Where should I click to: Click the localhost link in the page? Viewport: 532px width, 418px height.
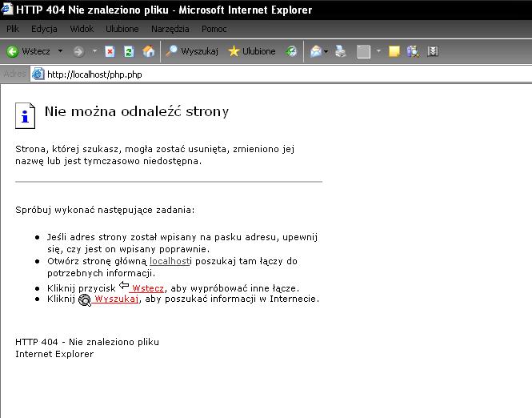[x=170, y=261]
